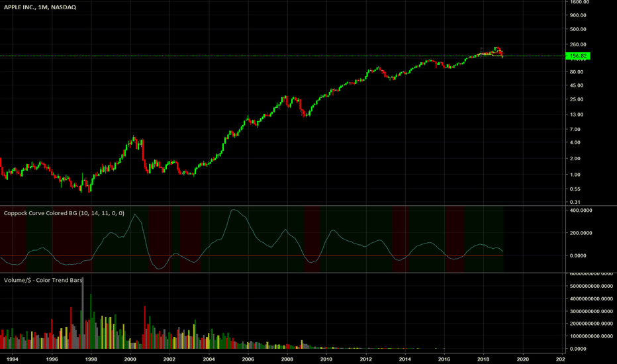Click the tall gray volume spike bar
The height and width of the screenshot is (364, 617).
point(83,313)
